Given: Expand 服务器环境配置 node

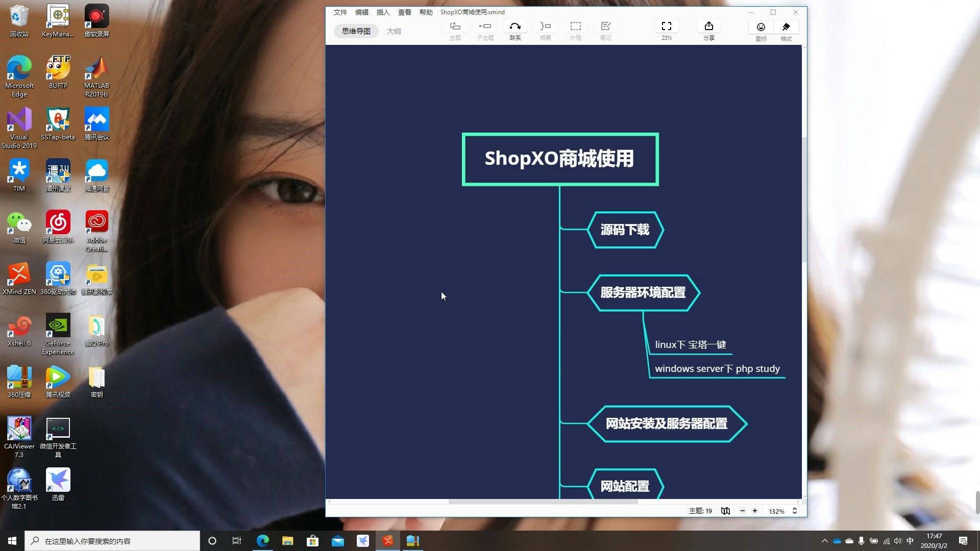Looking at the screenshot, I should click(x=643, y=291).
